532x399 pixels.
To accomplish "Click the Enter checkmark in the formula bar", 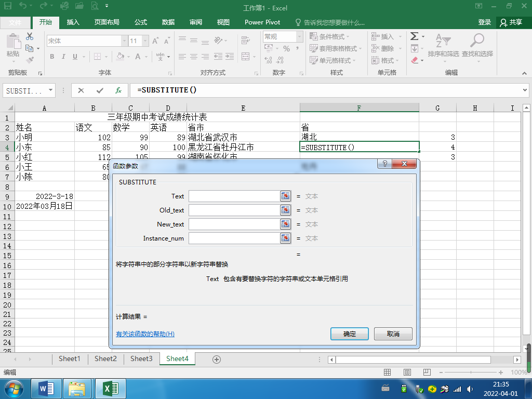I will tap(100, 90).
